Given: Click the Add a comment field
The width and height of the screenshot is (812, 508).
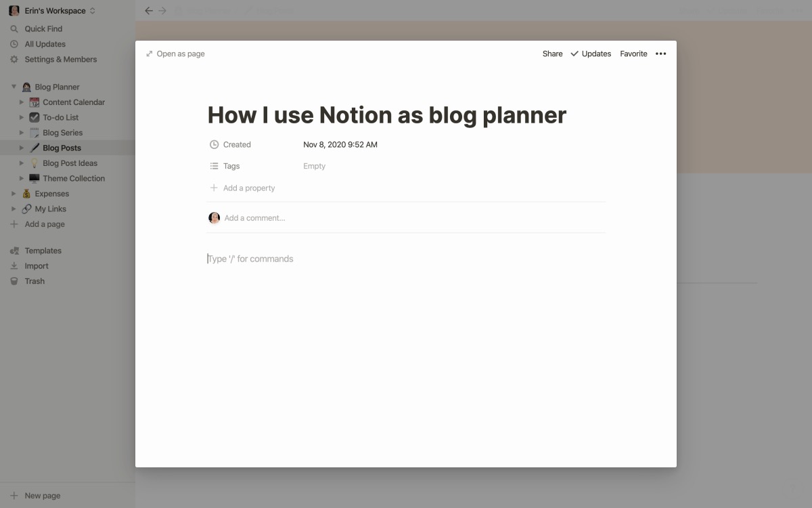Looking at the screenshot, I should [254, 218].
